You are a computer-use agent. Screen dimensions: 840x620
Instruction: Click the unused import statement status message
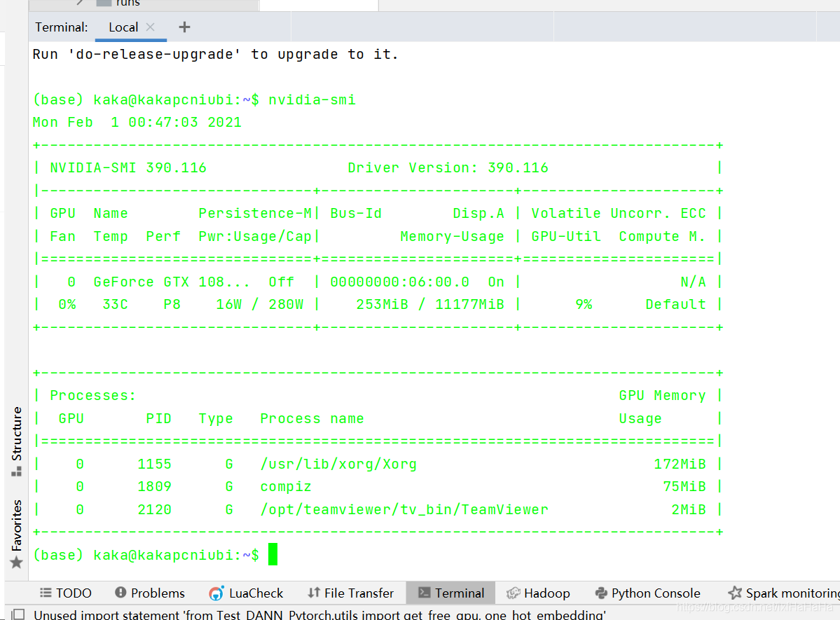click(x=320, y=614)
